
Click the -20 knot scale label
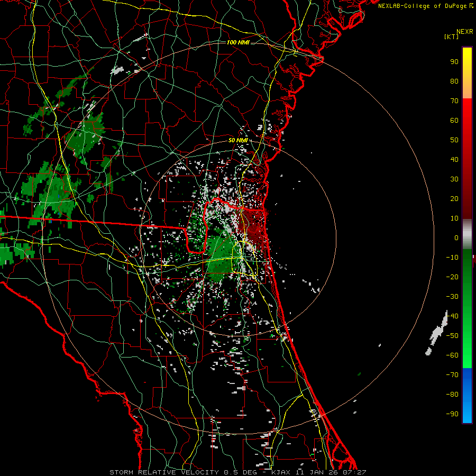pos(452,277)
